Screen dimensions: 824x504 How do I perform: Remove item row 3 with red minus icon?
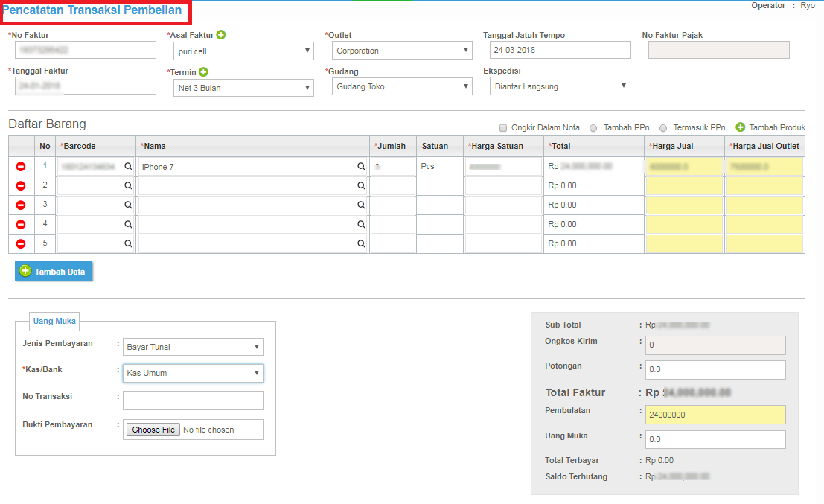pyautogui.click(x=21, y=205)
